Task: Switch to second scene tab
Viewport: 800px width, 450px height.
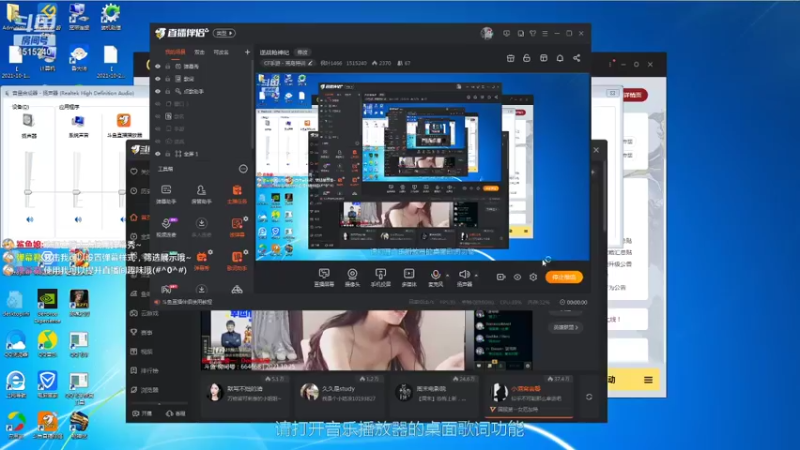Action: (199, 52)
